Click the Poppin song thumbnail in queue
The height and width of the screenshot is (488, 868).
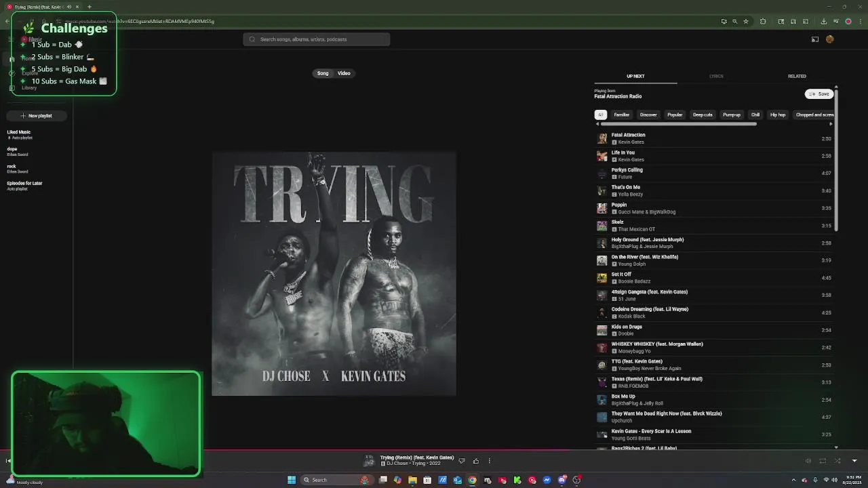pos(601,208)
